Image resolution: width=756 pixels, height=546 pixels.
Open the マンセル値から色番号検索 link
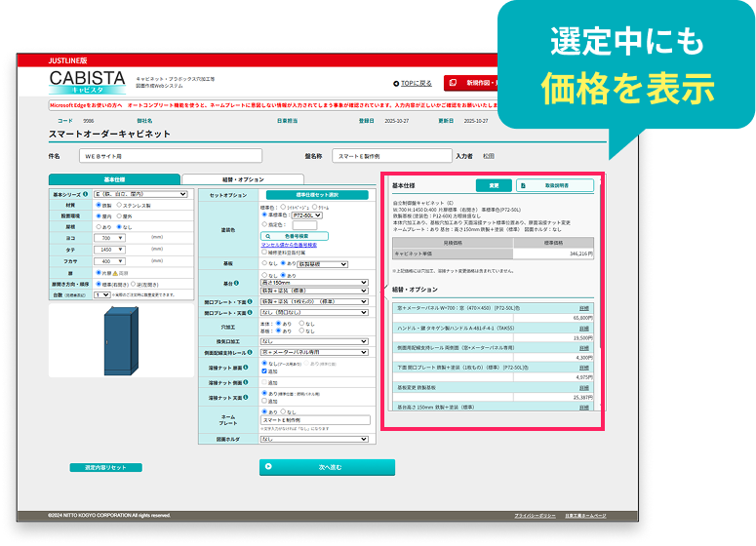tap(289, 245)
